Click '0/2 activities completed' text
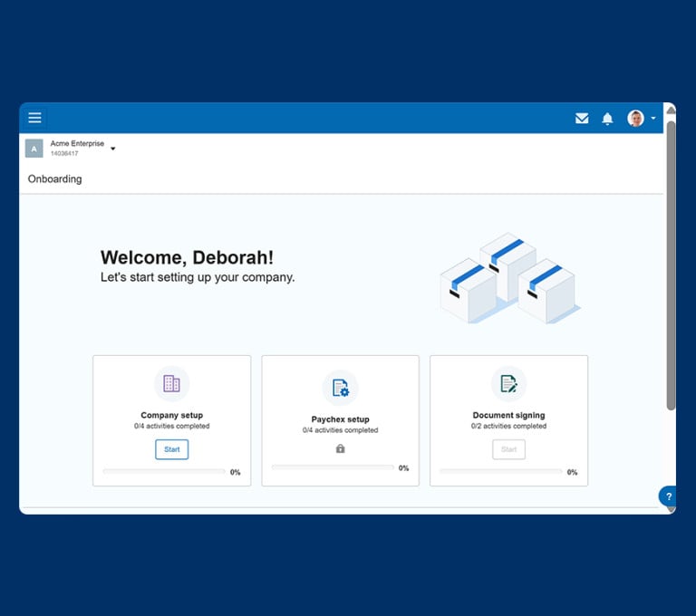696x616 pixels. tap(508, 426)
